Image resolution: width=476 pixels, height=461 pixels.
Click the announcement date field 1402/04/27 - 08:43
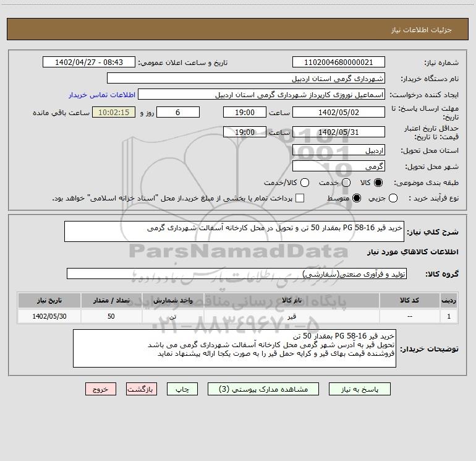[x=89, y=62]
